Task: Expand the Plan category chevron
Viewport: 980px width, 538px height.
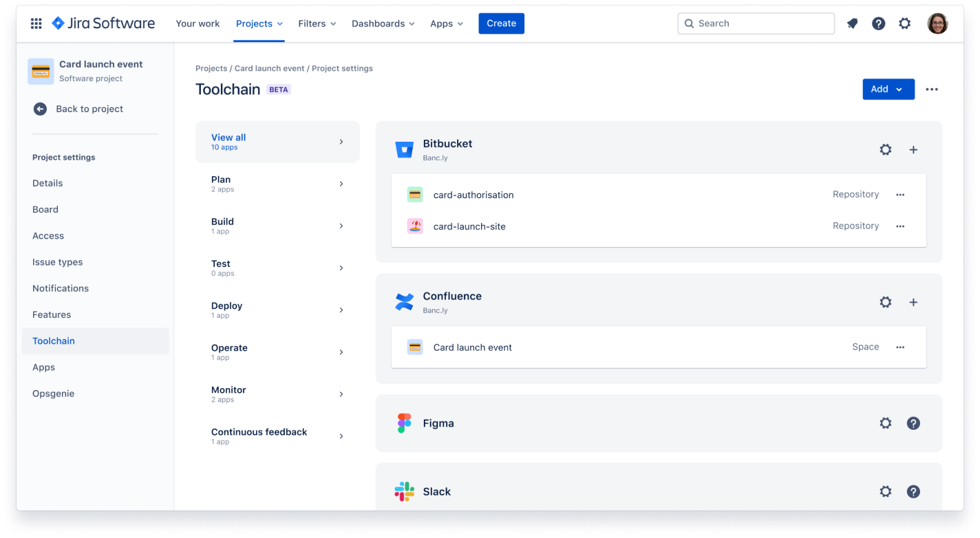Action: tap(341, 184)
